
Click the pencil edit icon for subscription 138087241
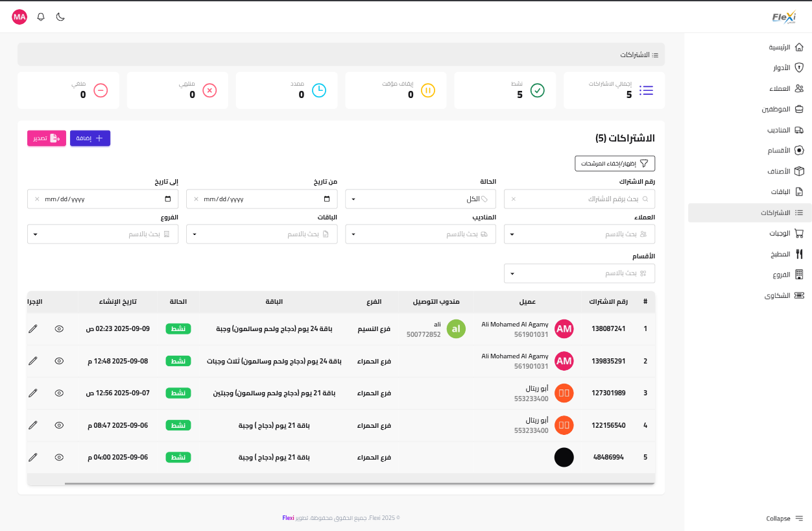pos(33,329)
